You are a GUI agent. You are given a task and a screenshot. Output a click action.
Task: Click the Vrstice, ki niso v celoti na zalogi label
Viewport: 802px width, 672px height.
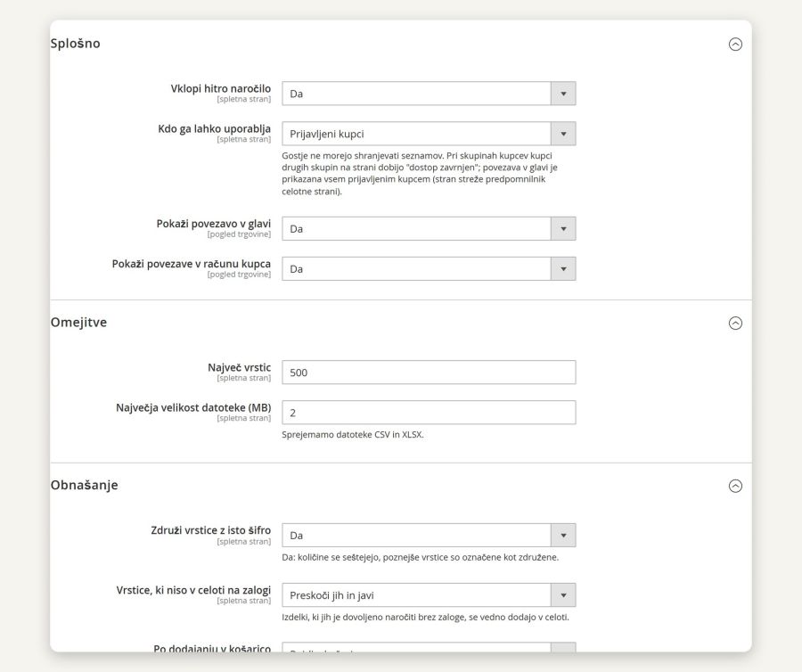pos(193,590)
